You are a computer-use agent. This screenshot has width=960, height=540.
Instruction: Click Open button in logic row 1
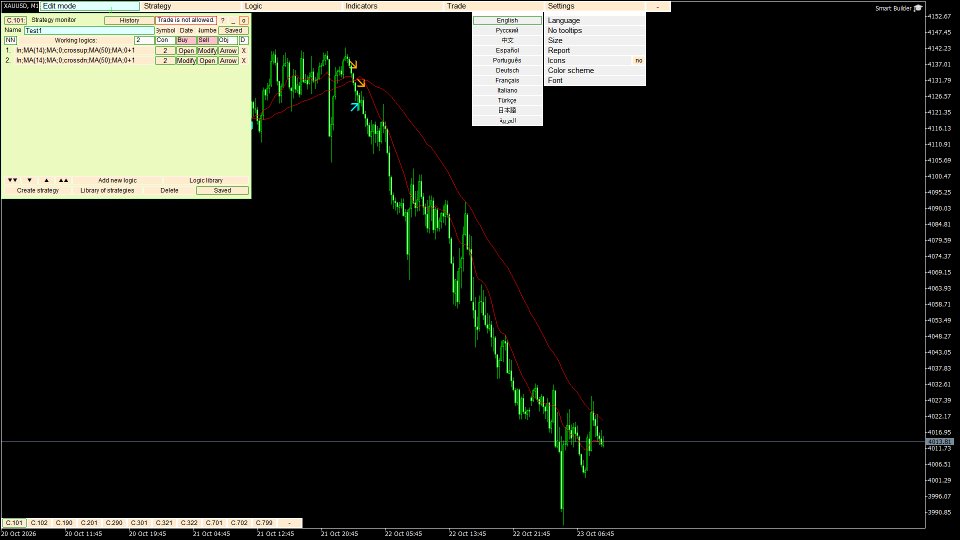coord(186,51)
